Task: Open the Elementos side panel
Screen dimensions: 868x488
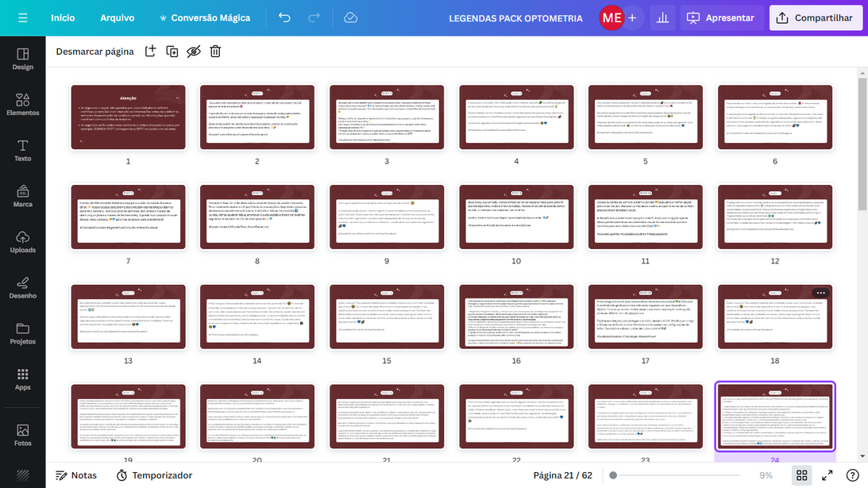Action: click(23, 105)
